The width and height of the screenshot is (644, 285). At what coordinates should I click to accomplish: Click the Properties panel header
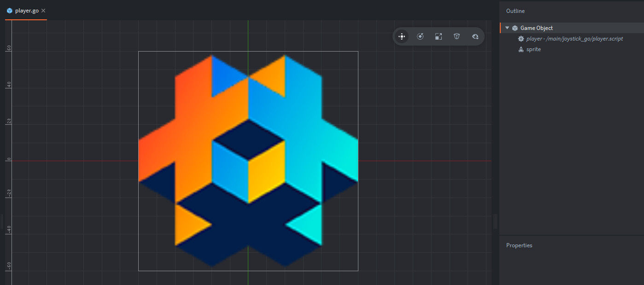click(x=519, y=245)
